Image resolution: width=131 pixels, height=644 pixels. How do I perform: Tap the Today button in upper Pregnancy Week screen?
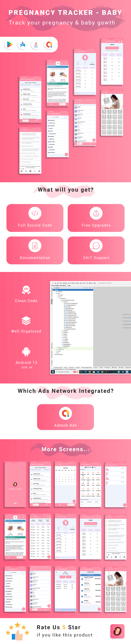pyautogui.click(x=26, y=121)
